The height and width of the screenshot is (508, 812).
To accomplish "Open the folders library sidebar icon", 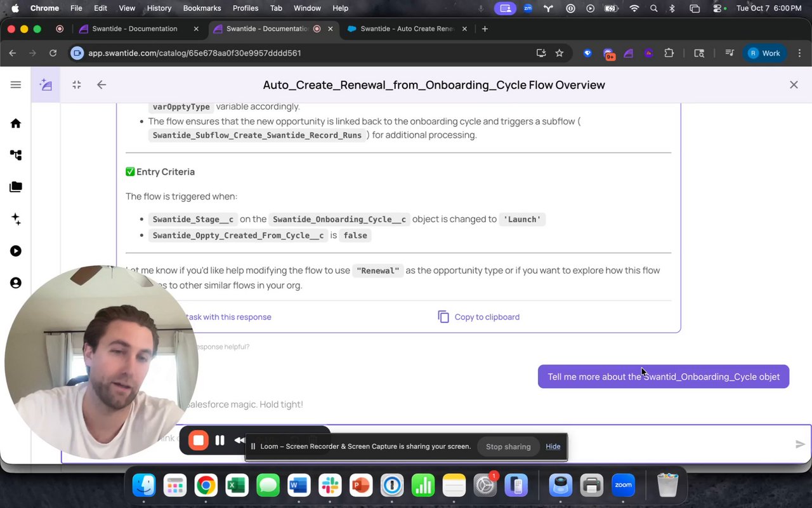I will (16, 187).
